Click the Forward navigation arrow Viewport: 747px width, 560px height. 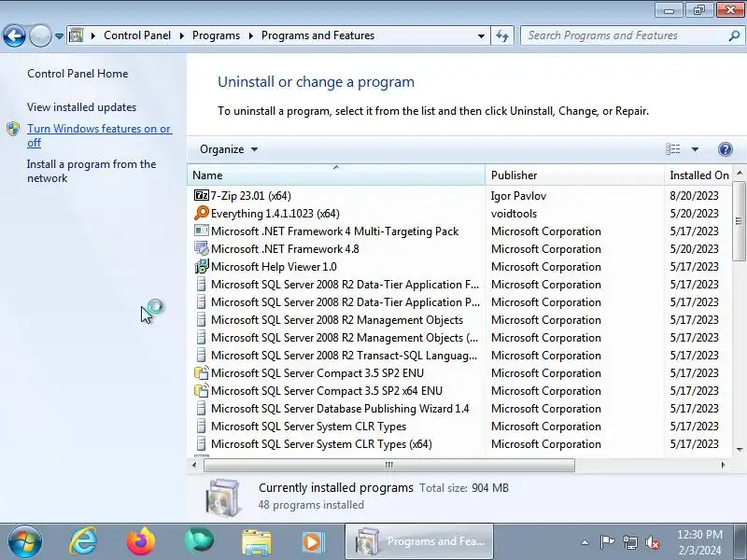[40, 35]
